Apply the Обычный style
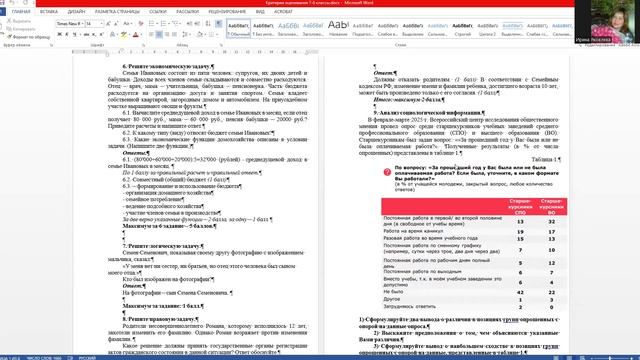This screenshot has width=640, height=360. click(238, 29)
